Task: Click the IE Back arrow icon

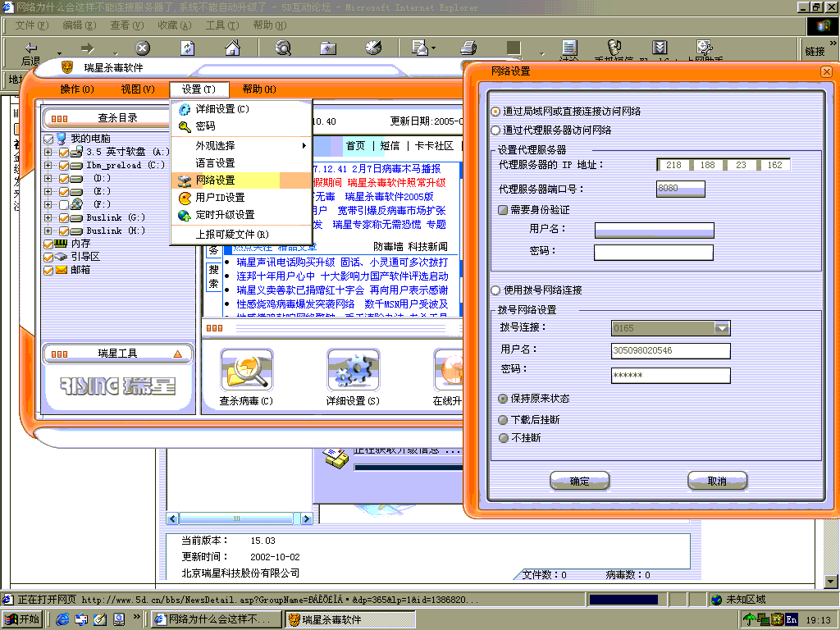Action: [x=31, y=48]
